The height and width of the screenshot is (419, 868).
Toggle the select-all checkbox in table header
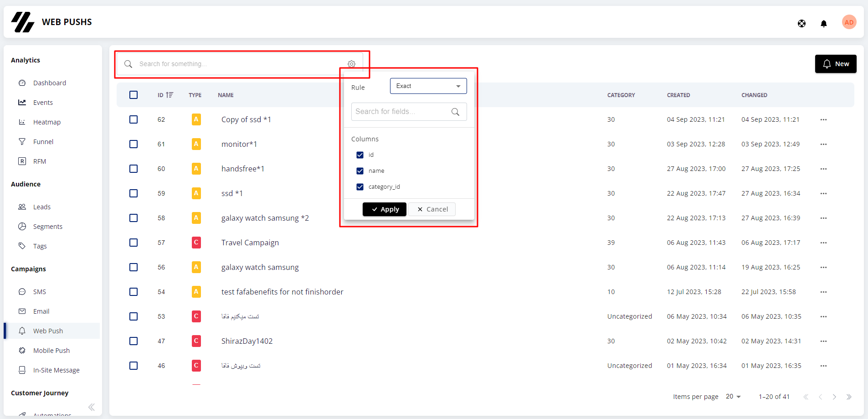(134, 95)
